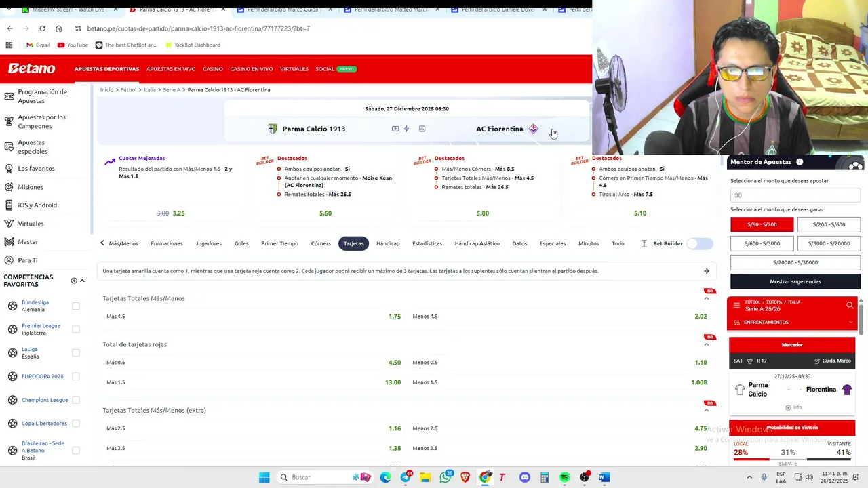Click Mostrar sugerencias button
868x488 pixels.
(795, 281)
